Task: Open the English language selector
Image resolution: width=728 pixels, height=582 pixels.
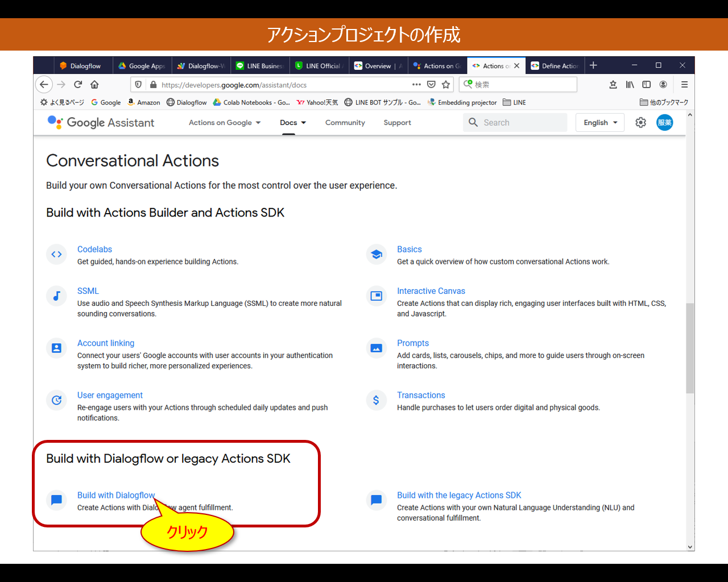Action: tap(600, 122)
